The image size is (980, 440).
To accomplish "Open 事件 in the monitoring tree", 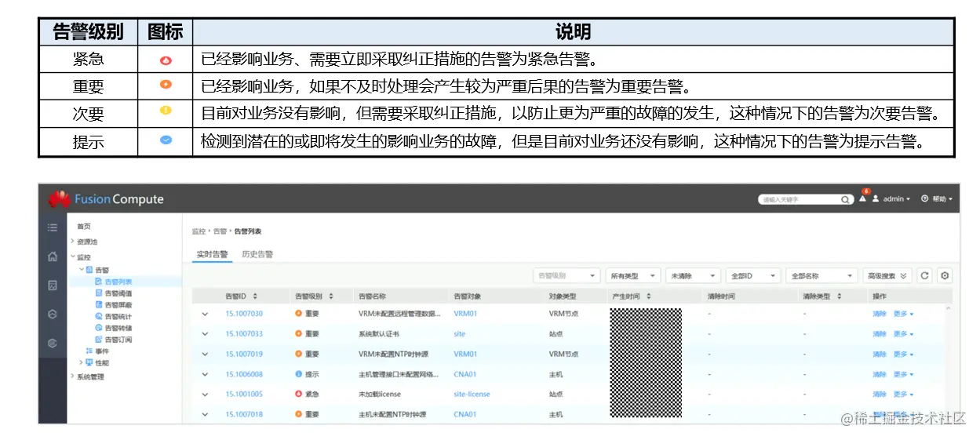I will (x=102, y=351).
